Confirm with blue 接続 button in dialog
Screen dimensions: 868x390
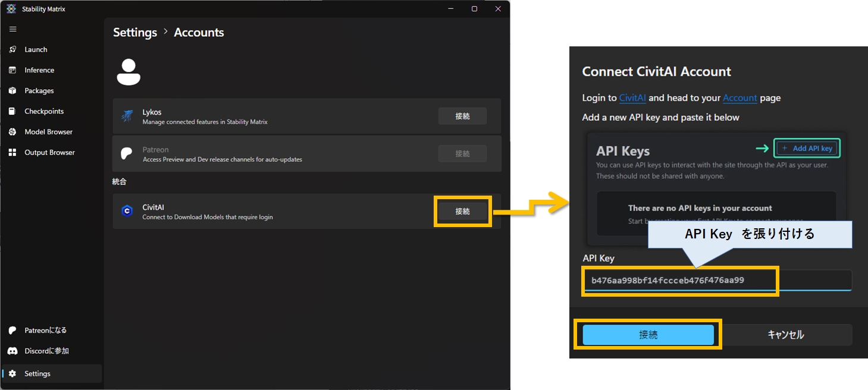[x=648, y=335]
